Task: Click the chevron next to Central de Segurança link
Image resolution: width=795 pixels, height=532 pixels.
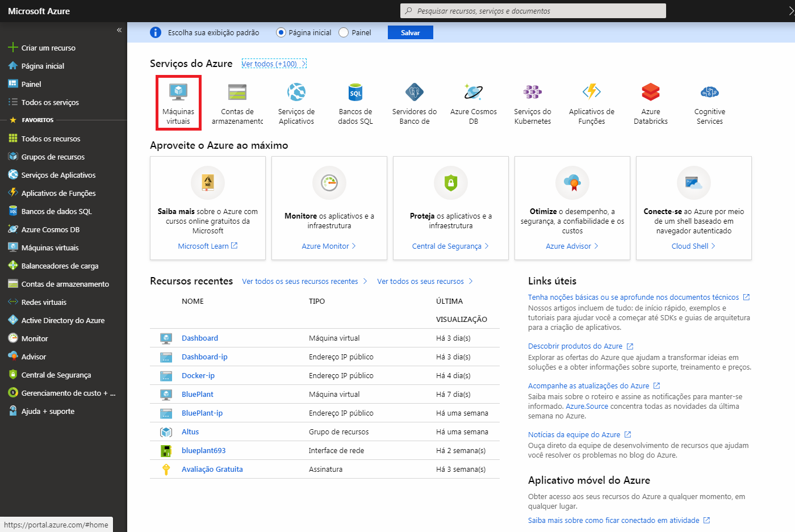Action: click(x=487, y=246)
